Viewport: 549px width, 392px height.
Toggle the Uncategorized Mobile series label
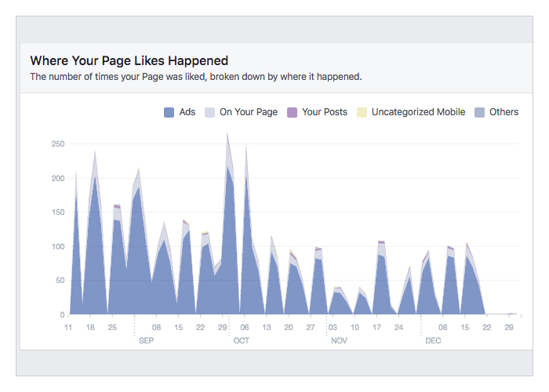point(418,112)
